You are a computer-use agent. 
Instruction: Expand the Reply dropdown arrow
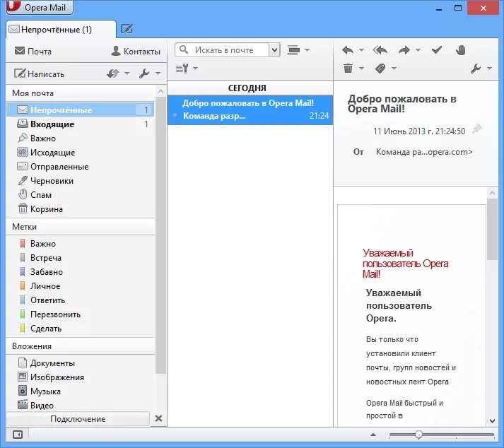(361, 50)
